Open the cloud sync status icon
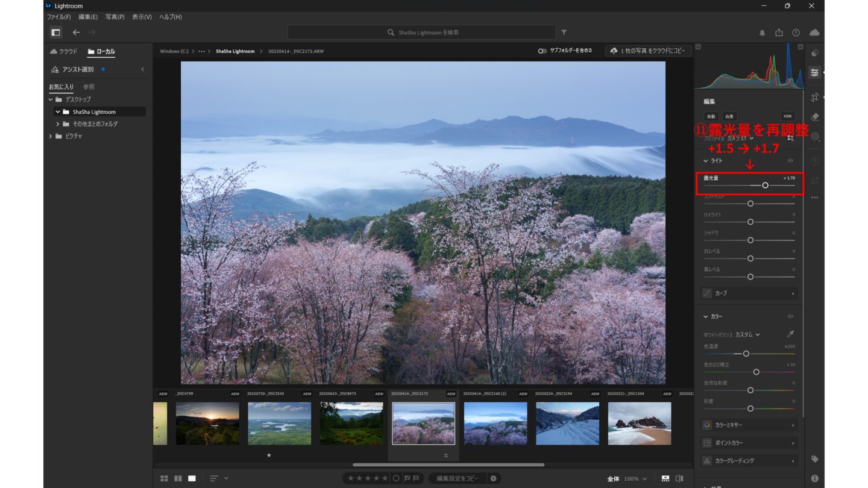This screenshot has height=488, width=868. [x=814, y=33]
